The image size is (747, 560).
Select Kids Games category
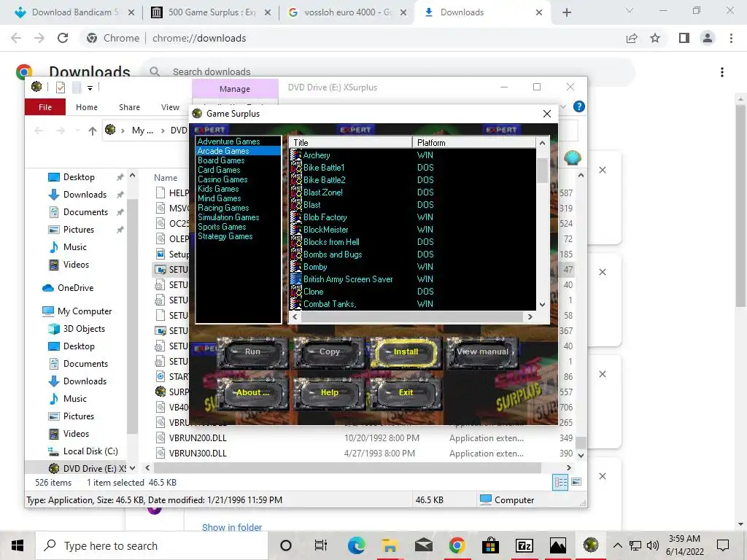pos(218,189)
